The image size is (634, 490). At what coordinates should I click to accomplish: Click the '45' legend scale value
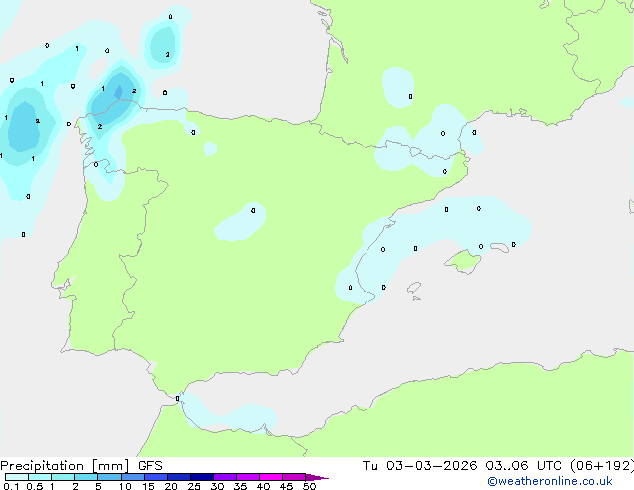click(x=286, y=486)
